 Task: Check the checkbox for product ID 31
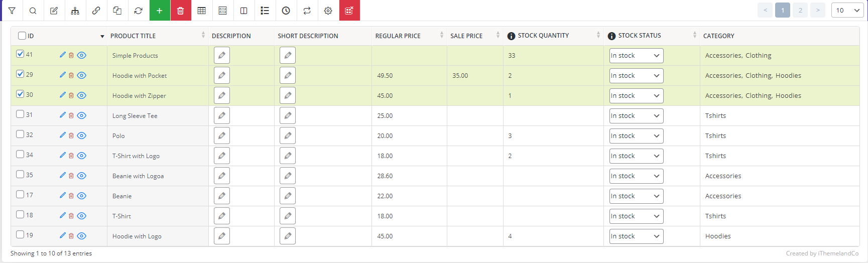20,114
